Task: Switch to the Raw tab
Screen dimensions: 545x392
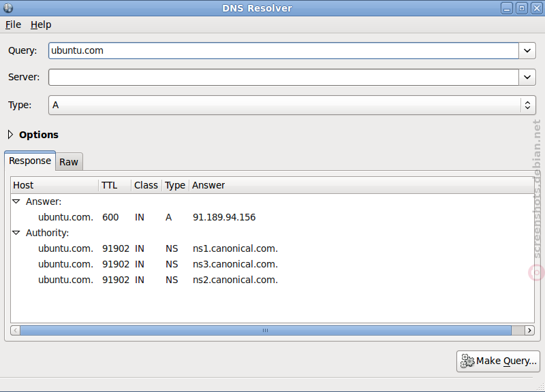Action: click(69, 162)
